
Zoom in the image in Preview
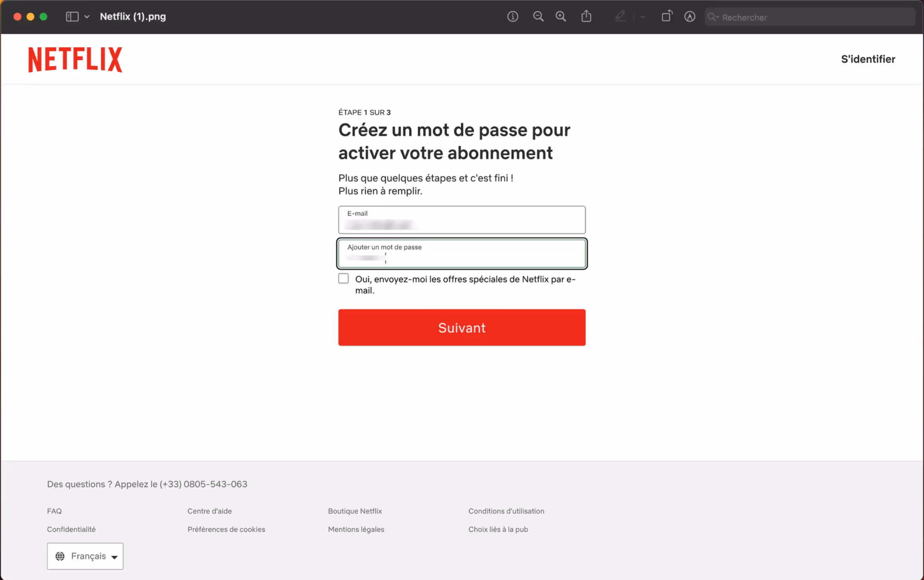(561, 16)
